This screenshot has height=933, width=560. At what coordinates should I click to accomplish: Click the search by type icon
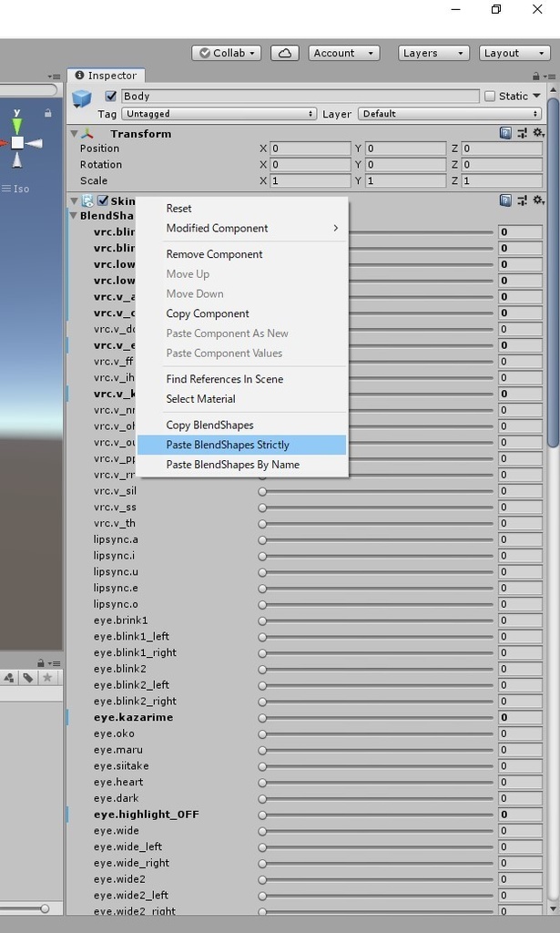pyautogui.click(x=9, y=678)
